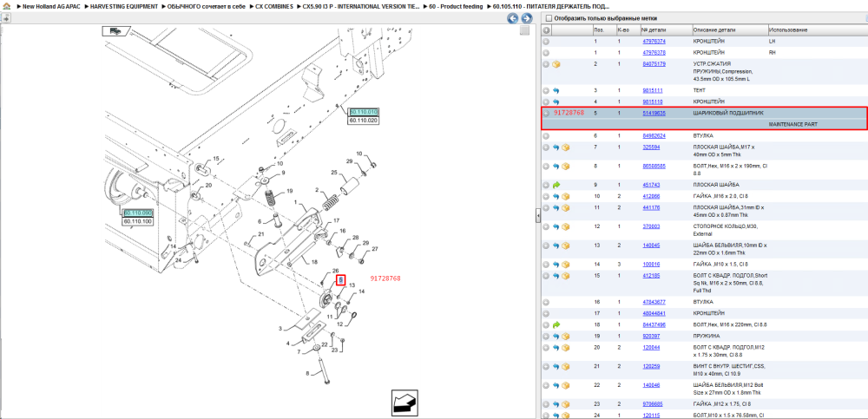868x419 pixels.
Task: Select 'MAINTENANCE PART' usage text
Action: pyautogui.click(x=792, y=125)
